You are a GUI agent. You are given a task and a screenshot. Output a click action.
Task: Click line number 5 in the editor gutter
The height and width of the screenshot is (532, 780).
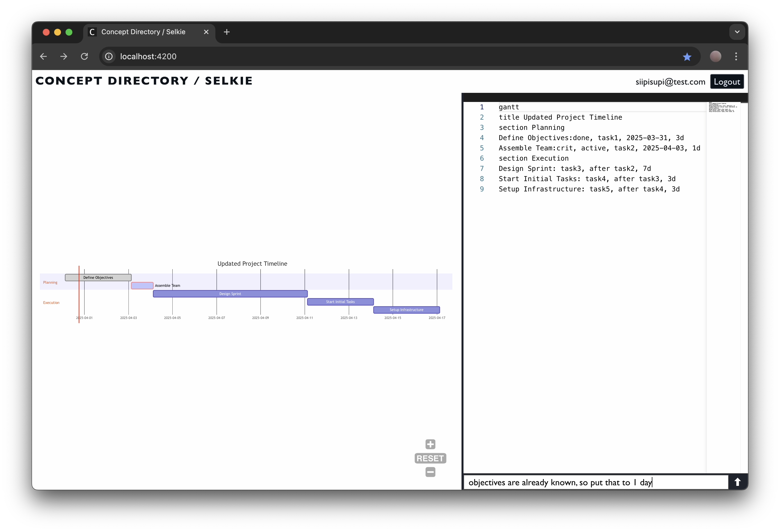point(482,148)
